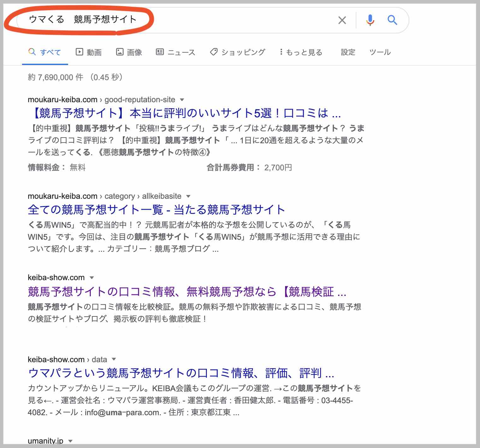Click the video camera icon beside 動画
The image size is (480, 448).
79,52
